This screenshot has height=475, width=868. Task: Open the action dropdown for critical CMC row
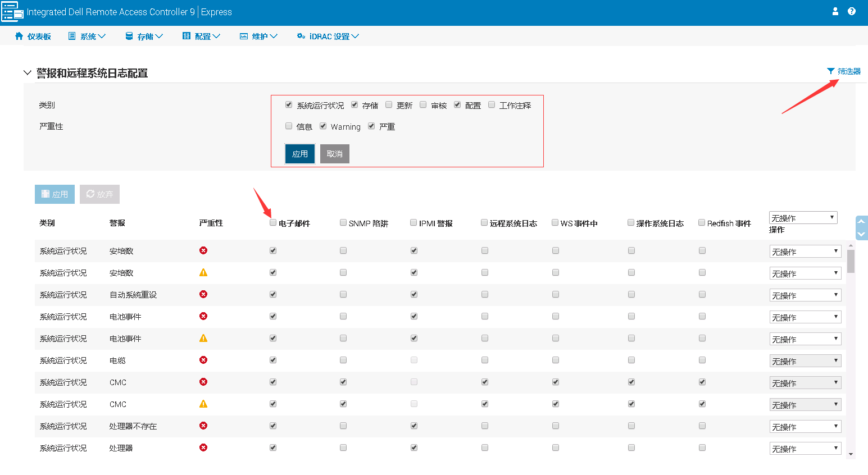805,383
